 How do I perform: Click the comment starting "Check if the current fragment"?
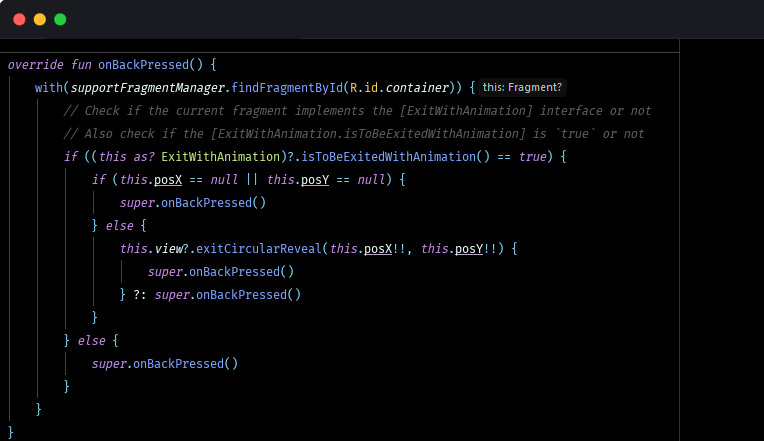357,111
